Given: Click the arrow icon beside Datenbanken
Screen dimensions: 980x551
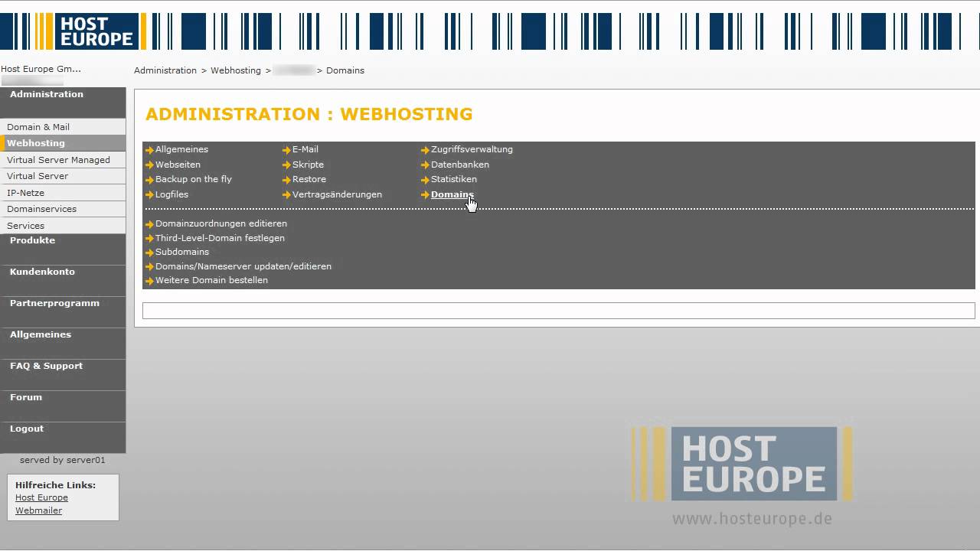Looking at the screenshot, I should point(425,165).
